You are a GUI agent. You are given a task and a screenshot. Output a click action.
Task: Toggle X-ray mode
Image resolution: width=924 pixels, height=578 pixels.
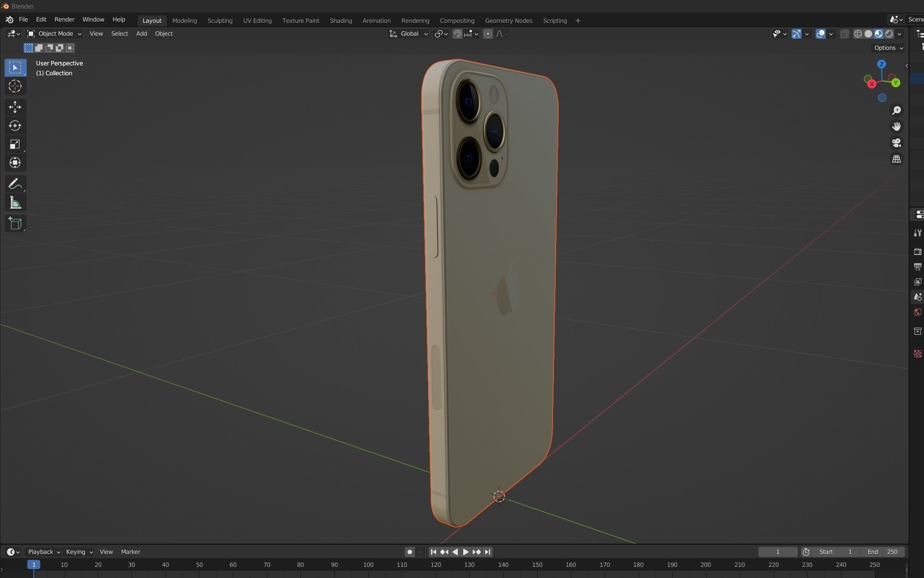pos(844,34)
